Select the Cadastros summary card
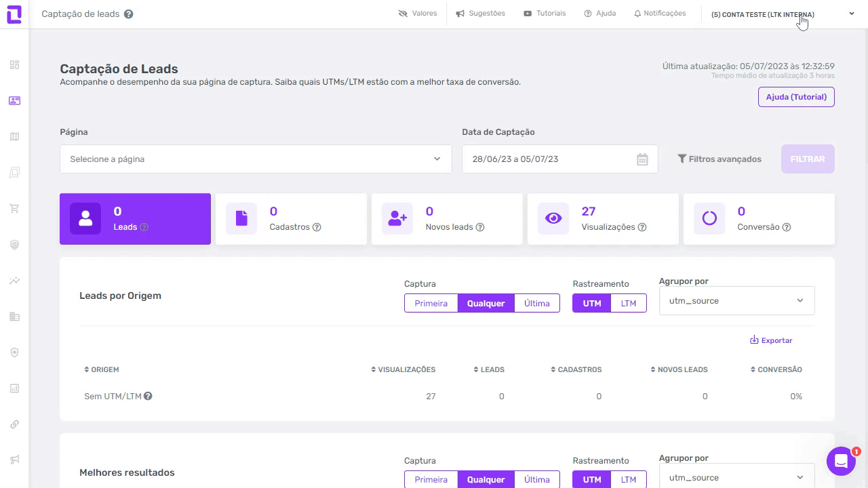The width and height of the screenshot is (868, 488). [x=291, y=219]
